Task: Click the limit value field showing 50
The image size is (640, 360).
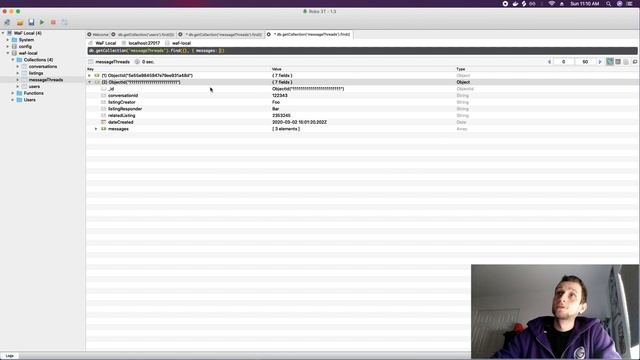Action: click(x=585, y=62)
